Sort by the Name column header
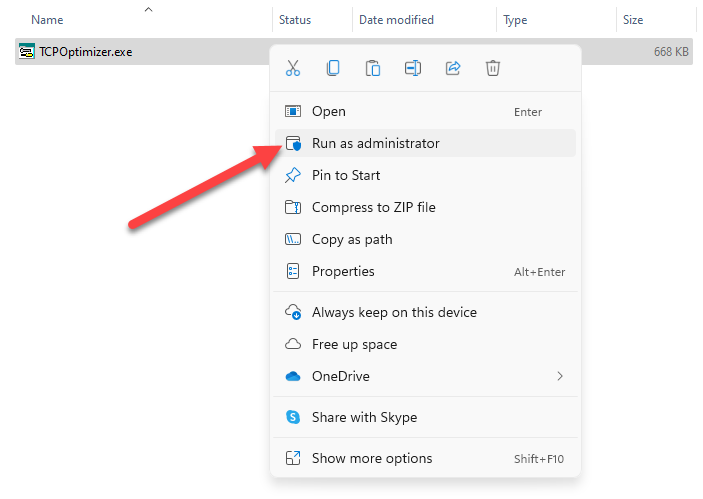Image resolution: width=703 pixels, height=499 pixels. pos(48,20)
